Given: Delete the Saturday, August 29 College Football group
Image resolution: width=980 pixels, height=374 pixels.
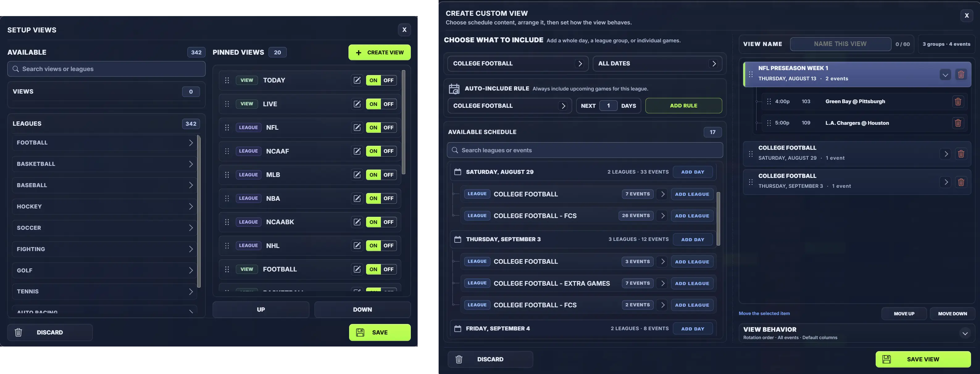Looking at the screenshot, I should (961, 154).
